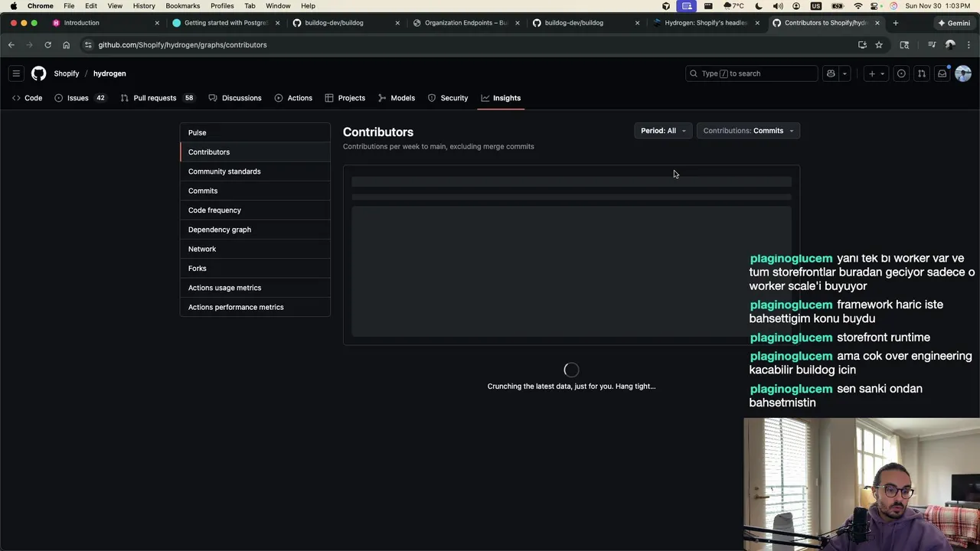Image resolution: width=980 pixels, height=551 pixels.
Task: Open the Period: All dropdown
Action: click(663, 131)
